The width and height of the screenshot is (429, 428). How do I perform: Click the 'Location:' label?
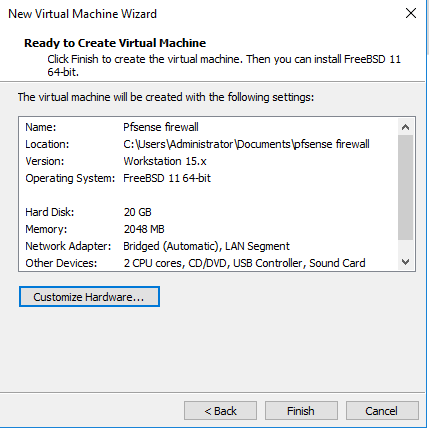tap(47, 144)
